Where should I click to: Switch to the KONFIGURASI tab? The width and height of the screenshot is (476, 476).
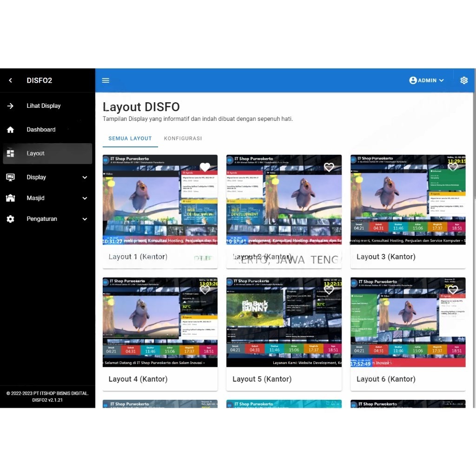183,139
